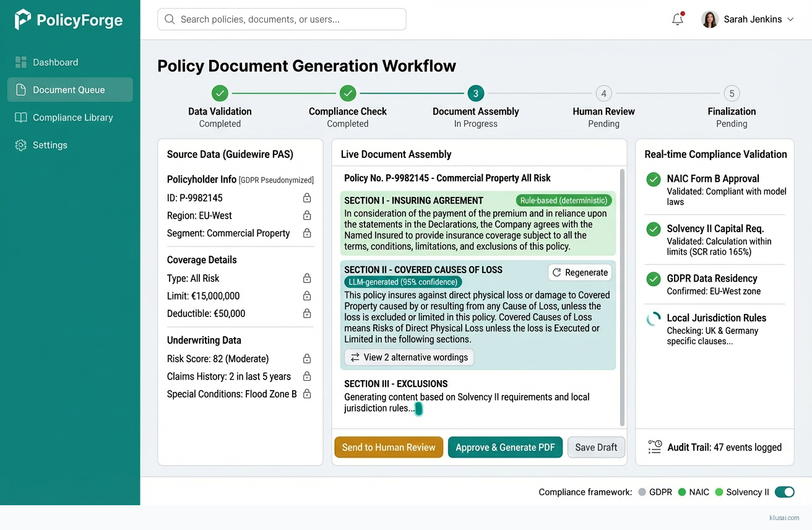This screenshot has width=812, height=530.
Task: Click Send to Human Review button
Action: (x=389, y=448)
